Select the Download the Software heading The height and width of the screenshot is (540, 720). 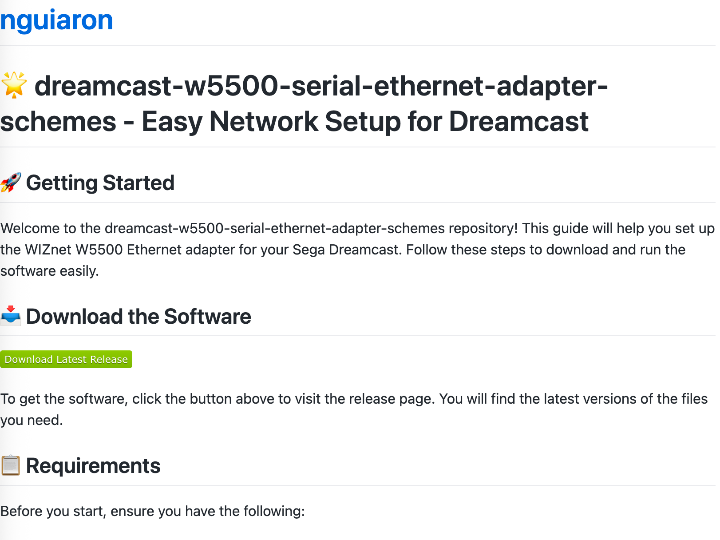pyautogui.click(x=138, y=317)
